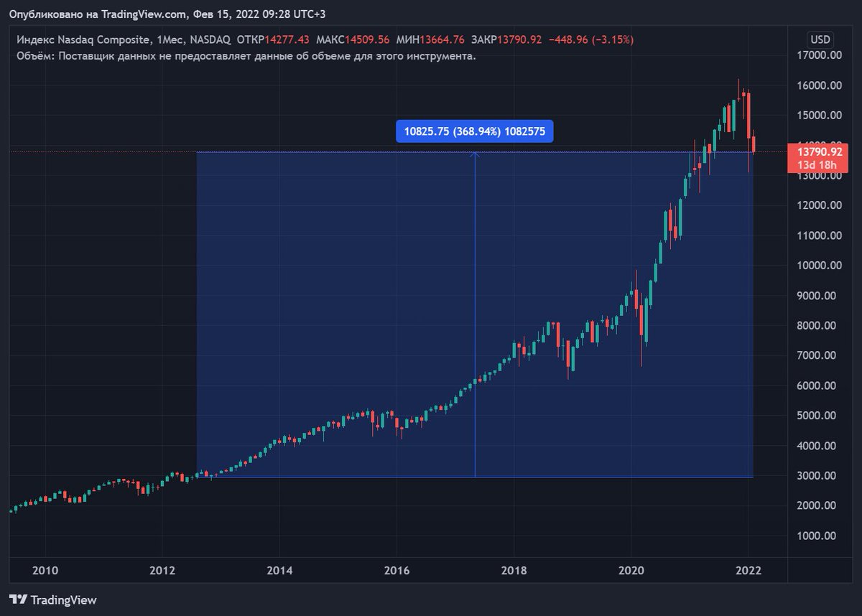Click the 2010 label on time axis
The width and height of the screenshot is (862, 616).
45,570
